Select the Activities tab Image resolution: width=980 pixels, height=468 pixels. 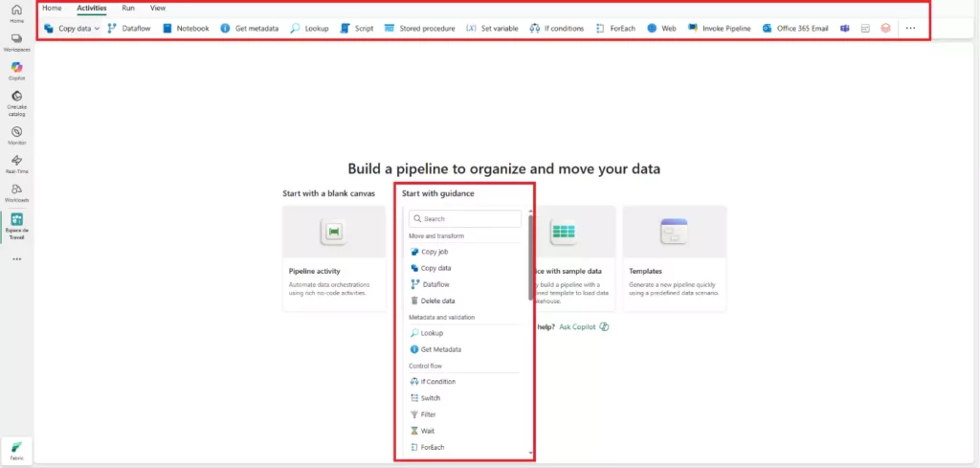click(x=91, y=8)
